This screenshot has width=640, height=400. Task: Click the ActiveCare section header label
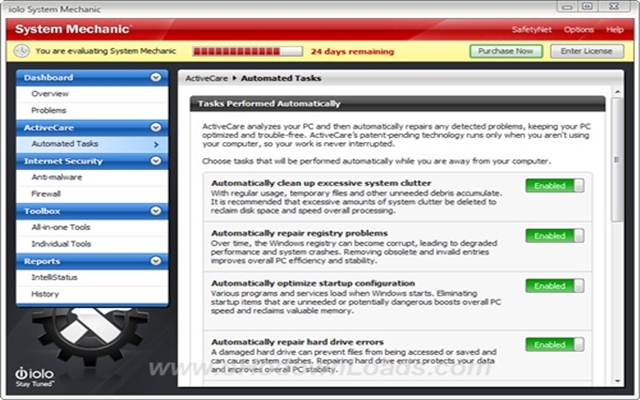49,128
